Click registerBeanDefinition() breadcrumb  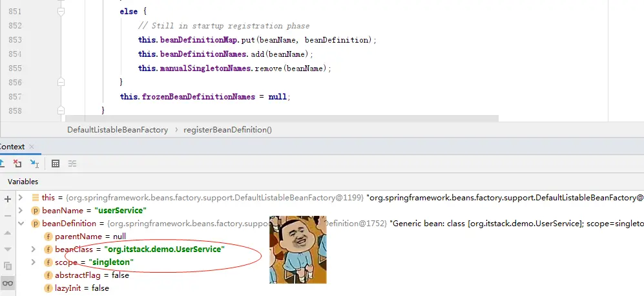227,130
